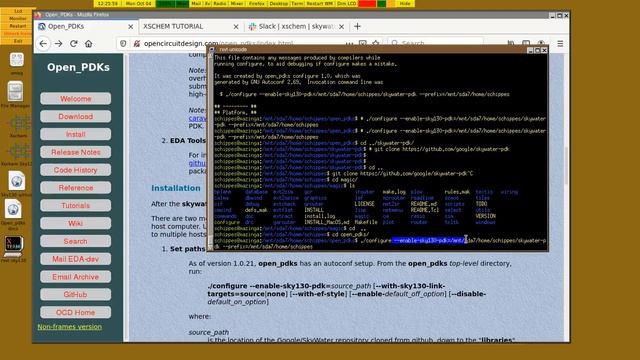The image size is (640, 360).
Task: Open Mixer from the top taskbar
Action: point(237,3)
